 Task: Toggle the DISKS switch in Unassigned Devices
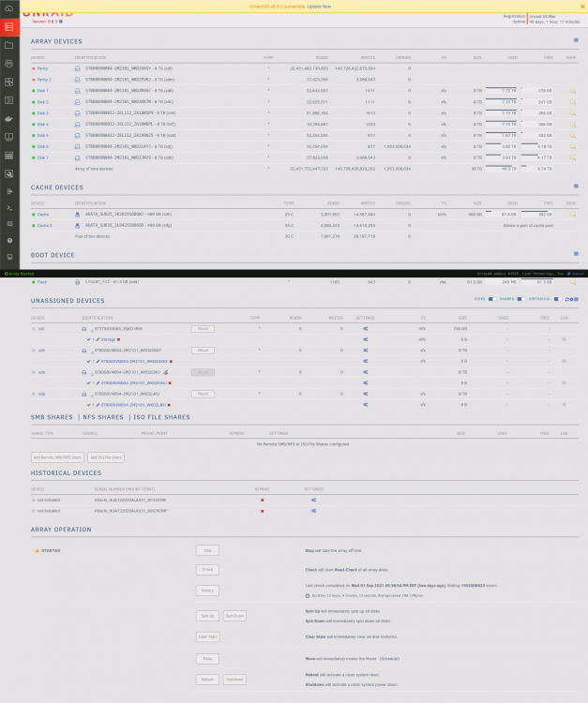pyautogui.click(x=492, y=299)
